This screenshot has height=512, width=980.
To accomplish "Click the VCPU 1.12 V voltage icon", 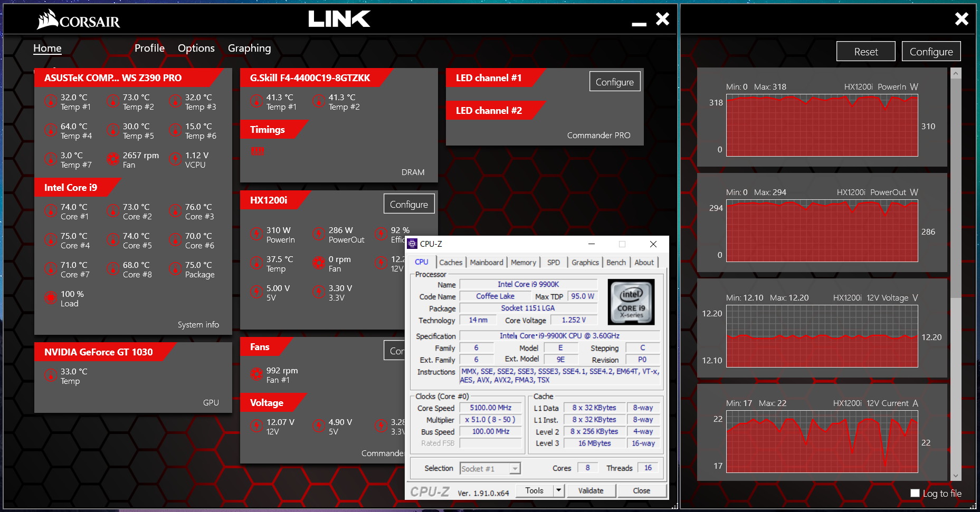I will (175, 159).
